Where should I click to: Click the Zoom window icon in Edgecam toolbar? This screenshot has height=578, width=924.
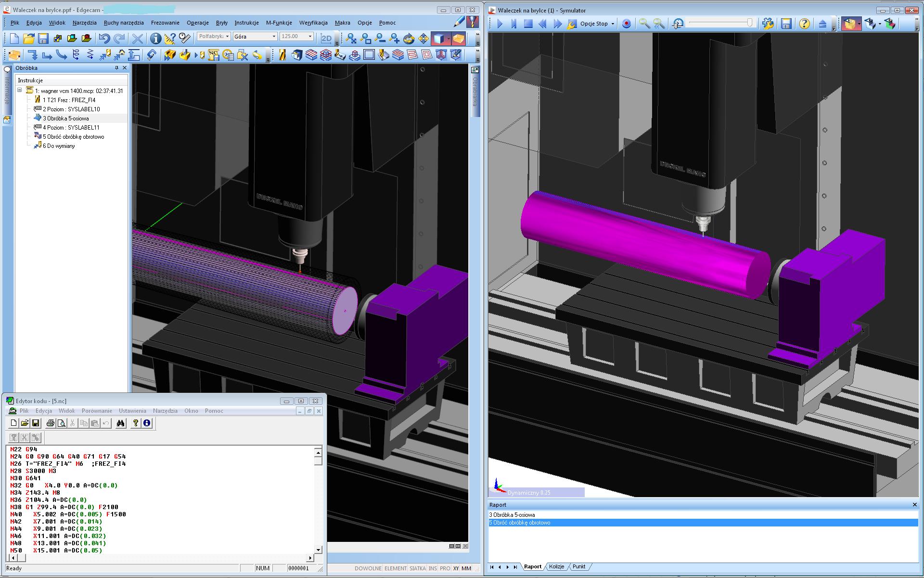click(366, 39)
